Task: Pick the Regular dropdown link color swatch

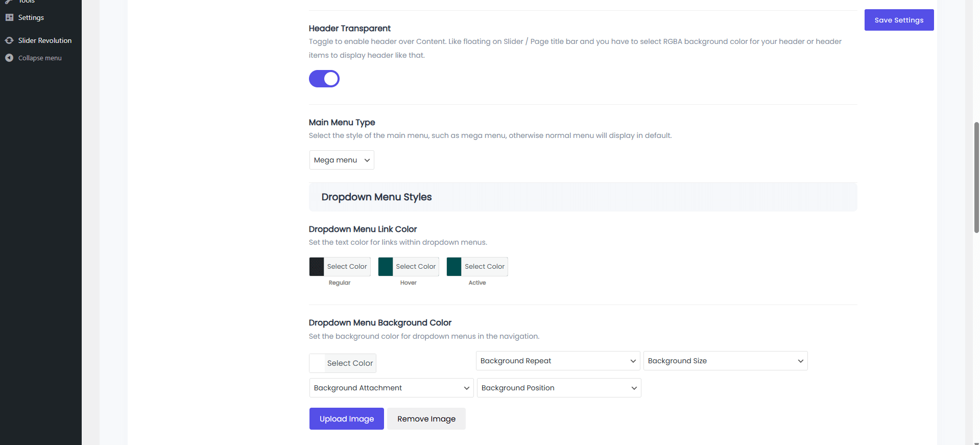Action: click(x=317, y=267)
